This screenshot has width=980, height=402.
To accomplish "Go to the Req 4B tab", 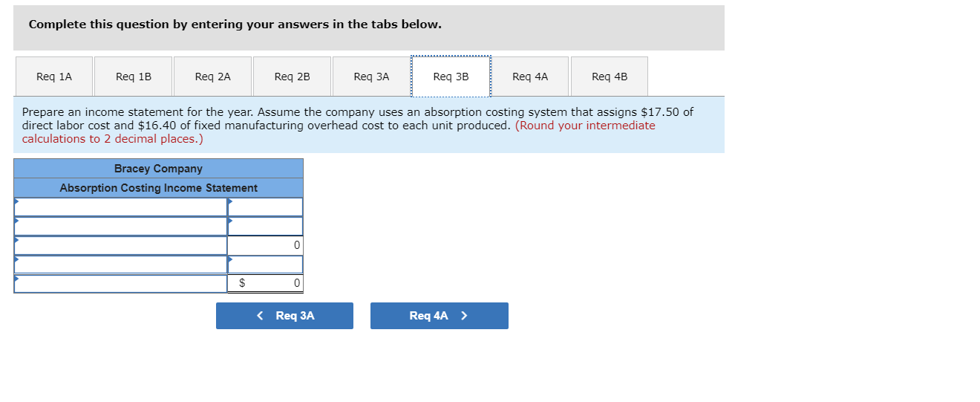I will pyautogui.click(x=610, y=77).
